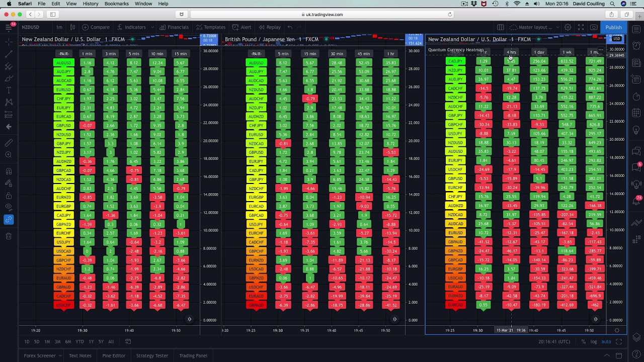This screenshot has height=362, width=644.
Task: Open the USD currency selector on right chart
Action: coord(616,39)
